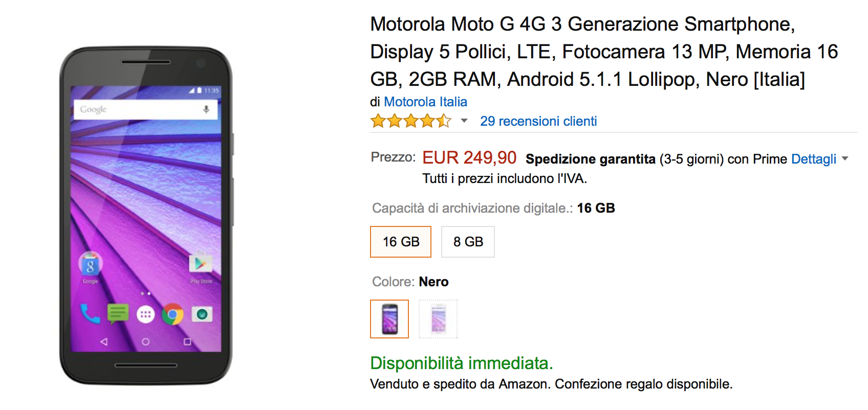Image resolution: width=868 pixels, height=410 pixels.
Task: Expand the arrow next to Dettagli
Action: pyautogui.click(x=845, y=159)
